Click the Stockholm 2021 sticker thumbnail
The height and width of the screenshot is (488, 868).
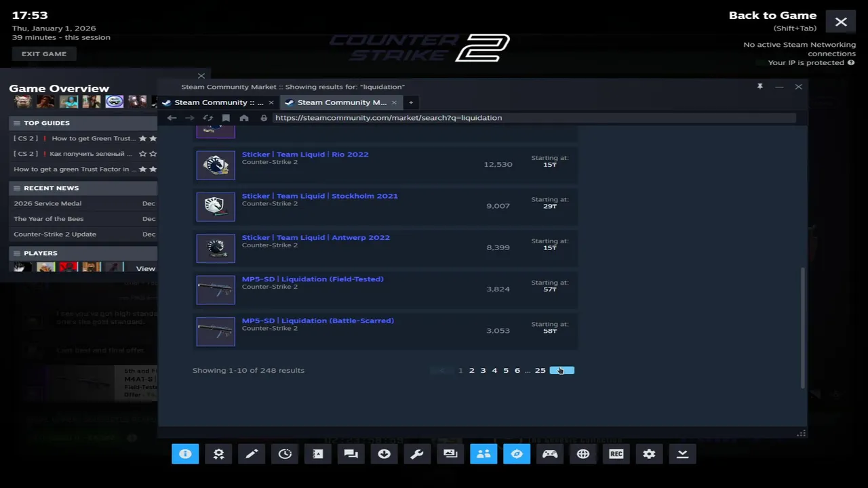[216, 207]
